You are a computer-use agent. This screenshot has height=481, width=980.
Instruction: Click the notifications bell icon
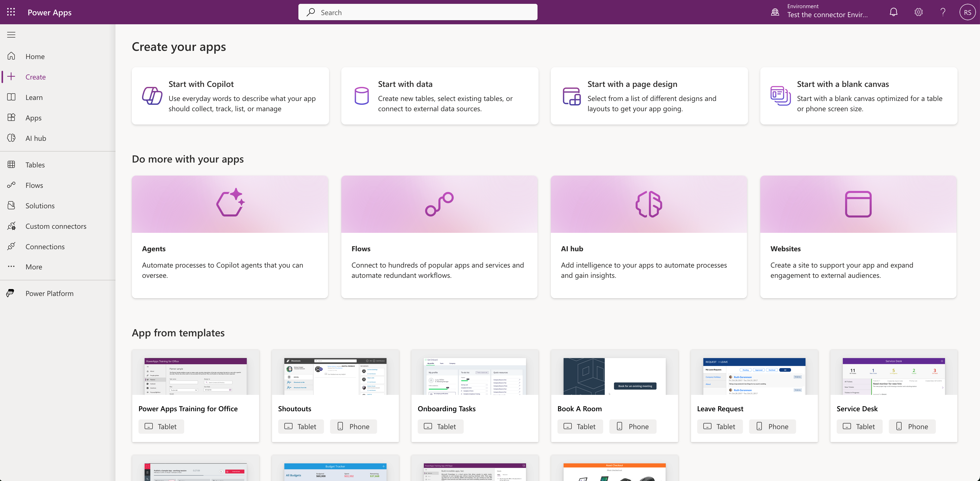pos(893,12)
